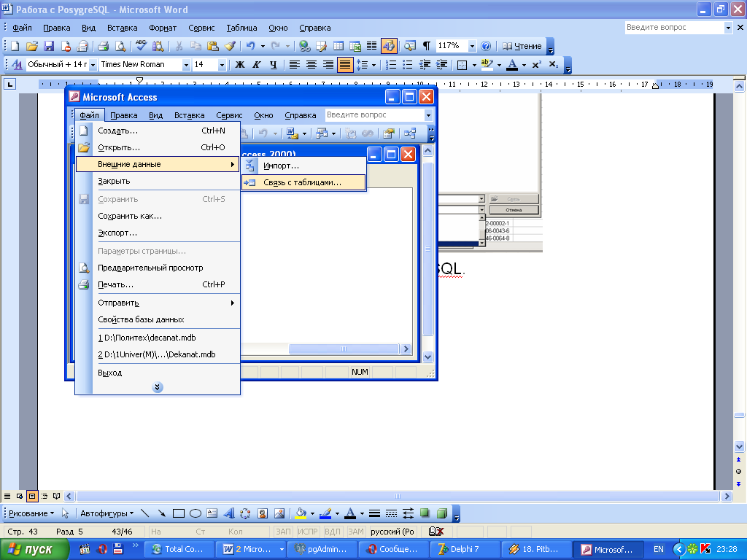
Task: Click the Чтение reading mode button
Action: (x=522, y=46)
